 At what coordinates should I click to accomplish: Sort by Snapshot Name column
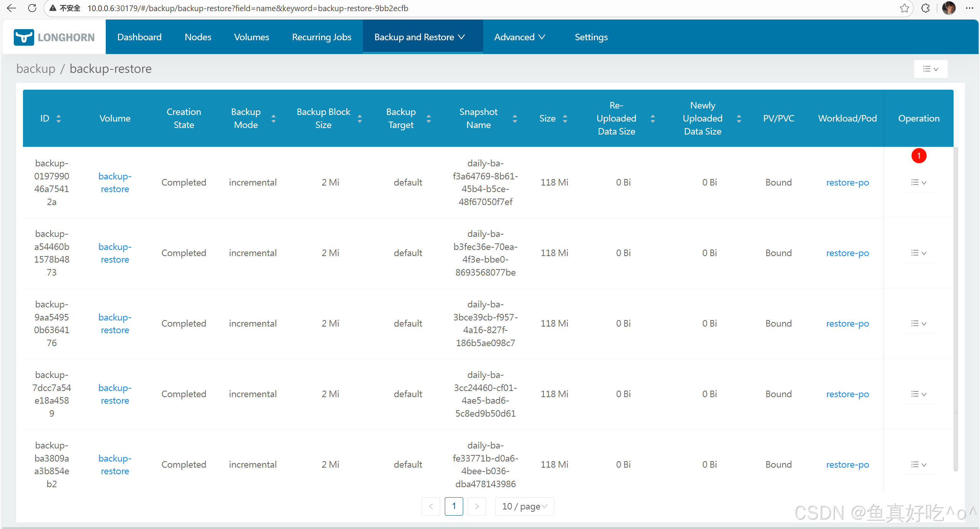(515, 118)
